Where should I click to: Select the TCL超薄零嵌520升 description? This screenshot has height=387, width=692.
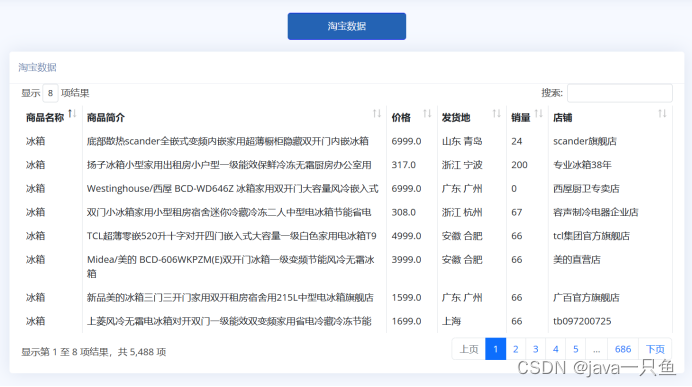coord(232,236)
